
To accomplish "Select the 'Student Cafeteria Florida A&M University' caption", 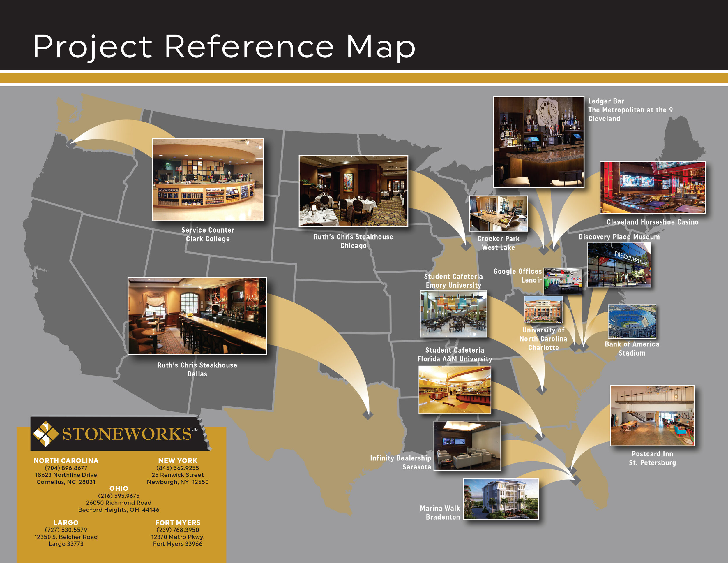I will pos(455,354).
